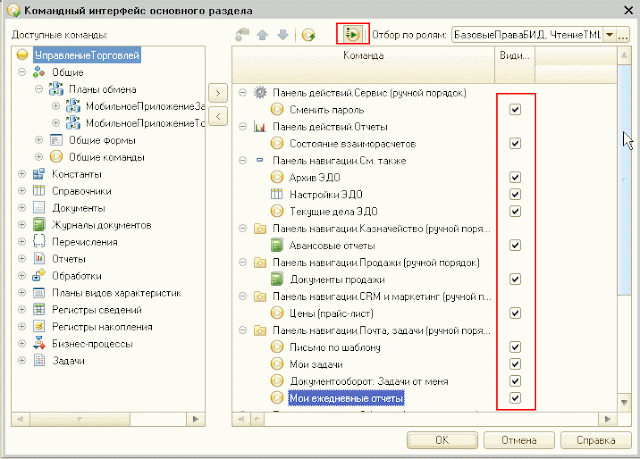Click the Общие формы icon

click(56, 140)
